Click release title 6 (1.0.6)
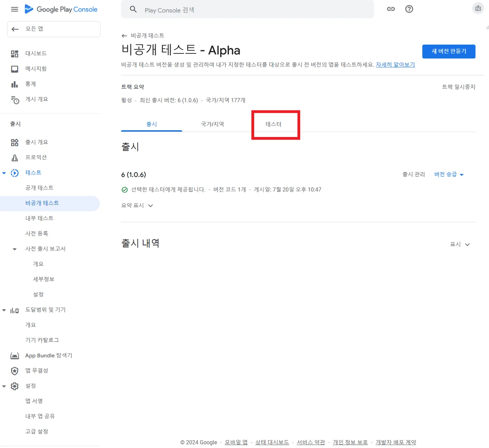The height and width of the screenshot is (448, 489). click(134, 175)
